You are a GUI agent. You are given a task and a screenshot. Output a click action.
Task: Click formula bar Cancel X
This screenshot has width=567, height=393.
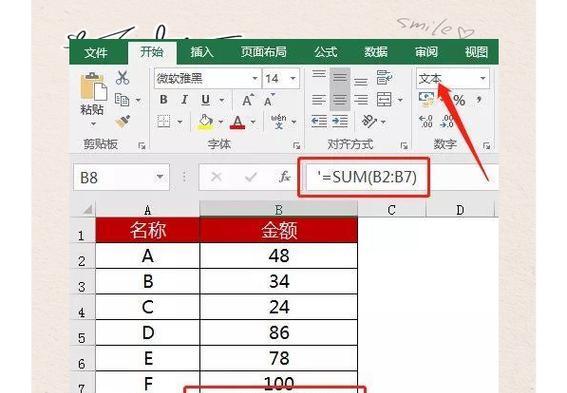[x=216, y=177]
